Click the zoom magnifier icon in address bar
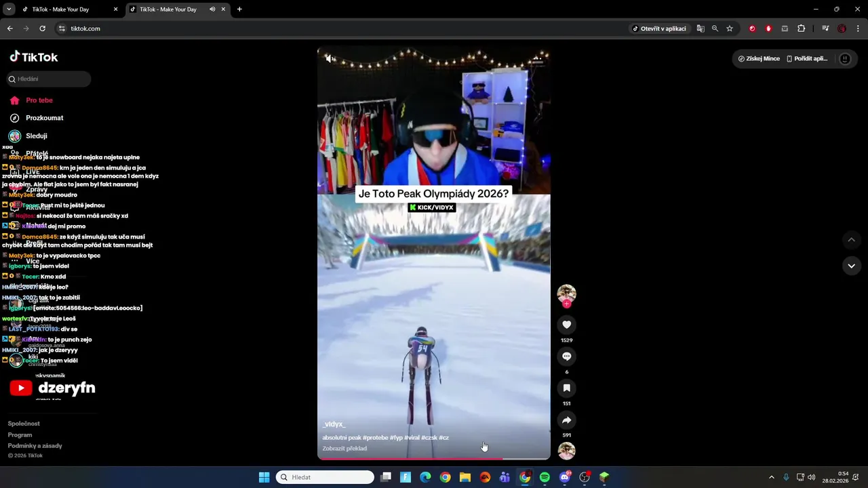The image size is (868, 488). pyautogui.click(x=715, y=28)
